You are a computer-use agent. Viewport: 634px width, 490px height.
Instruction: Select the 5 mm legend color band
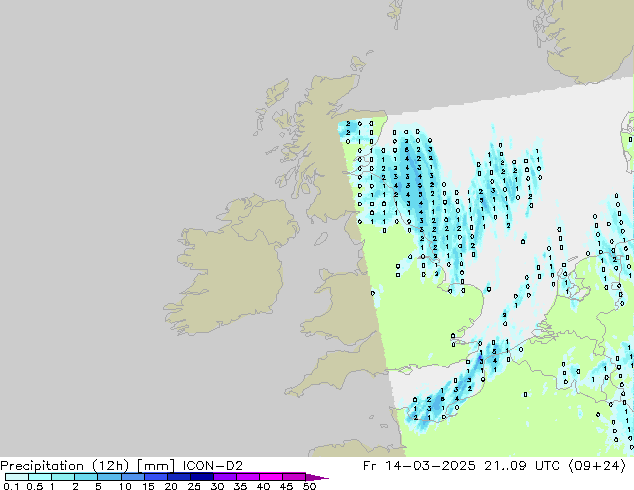click(x=109, y=477)
